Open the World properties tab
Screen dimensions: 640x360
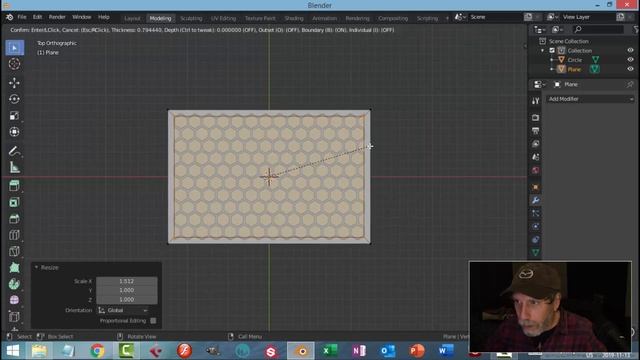536,170
